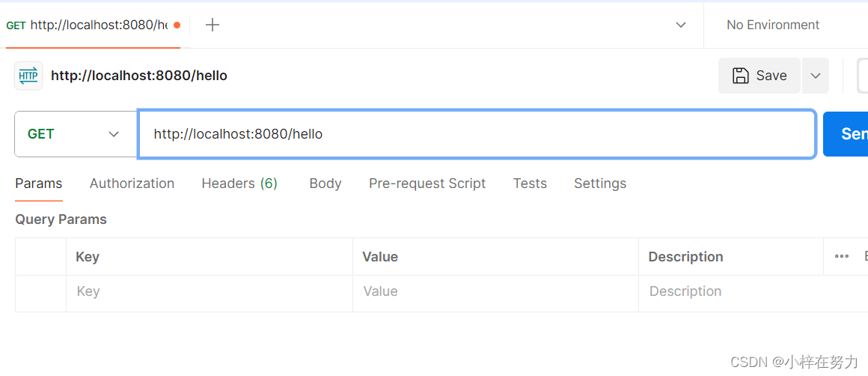Open the Pre-request Script tab
The width and height of the screenshot is (868, 376).
click(x=427, y=184)
